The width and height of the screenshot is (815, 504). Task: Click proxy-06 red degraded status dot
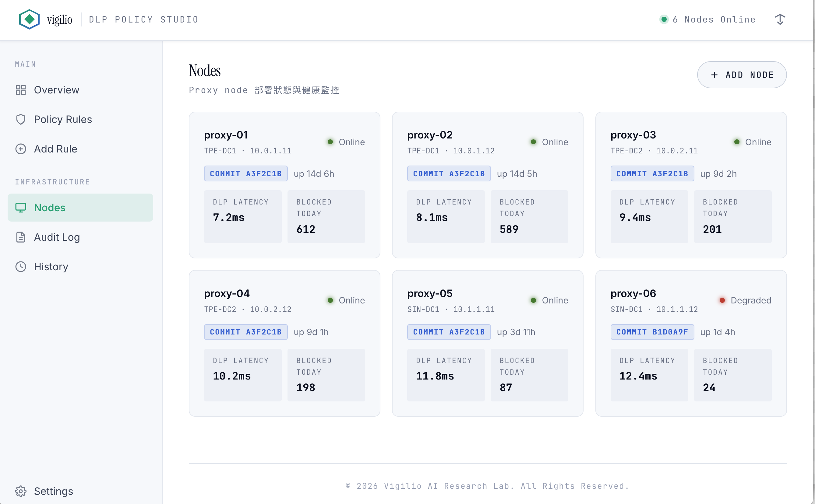point(722,300)
